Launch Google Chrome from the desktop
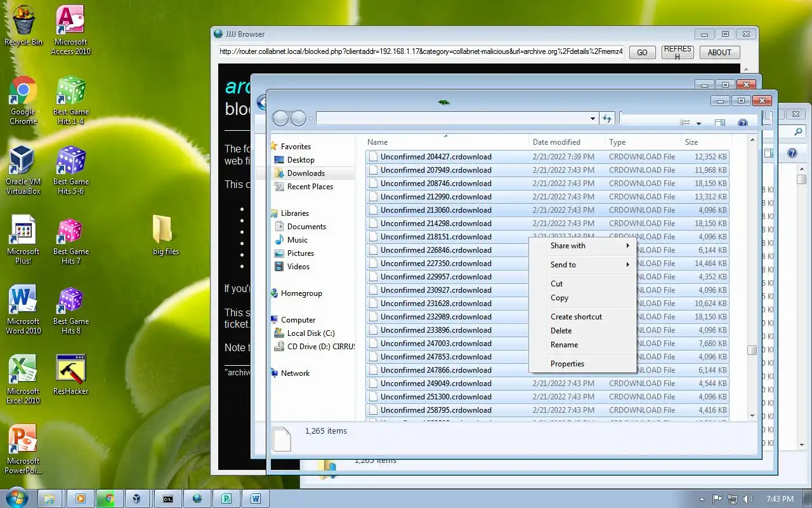This screenshot has height=508, width=812. coord(23,100)
